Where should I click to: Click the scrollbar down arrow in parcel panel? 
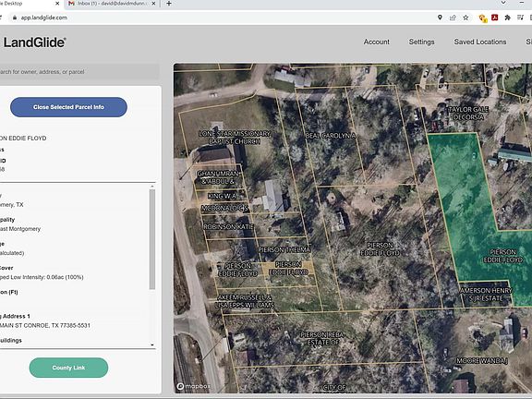tap(152, 345)
